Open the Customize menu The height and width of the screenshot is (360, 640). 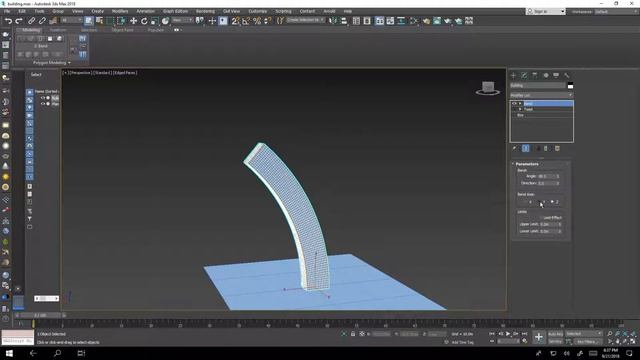coord(258,11)
